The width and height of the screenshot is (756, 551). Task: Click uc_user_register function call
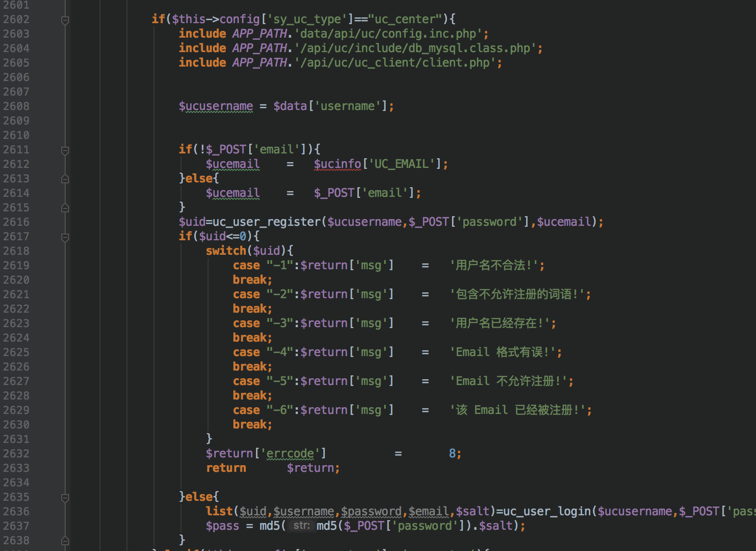tap(266, 222)
